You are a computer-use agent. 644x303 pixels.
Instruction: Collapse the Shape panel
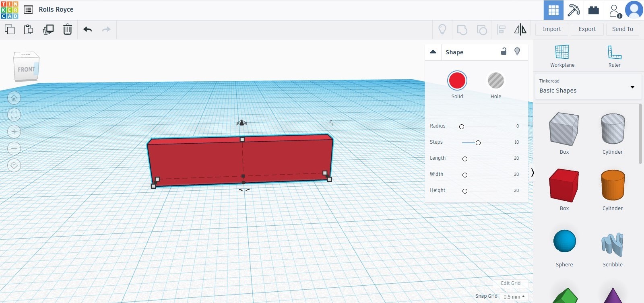click(x=433, y=52)
